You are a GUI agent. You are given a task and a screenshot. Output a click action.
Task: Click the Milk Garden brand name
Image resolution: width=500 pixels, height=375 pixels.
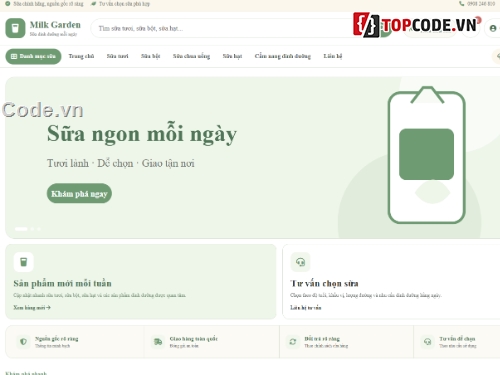[55, 25]
